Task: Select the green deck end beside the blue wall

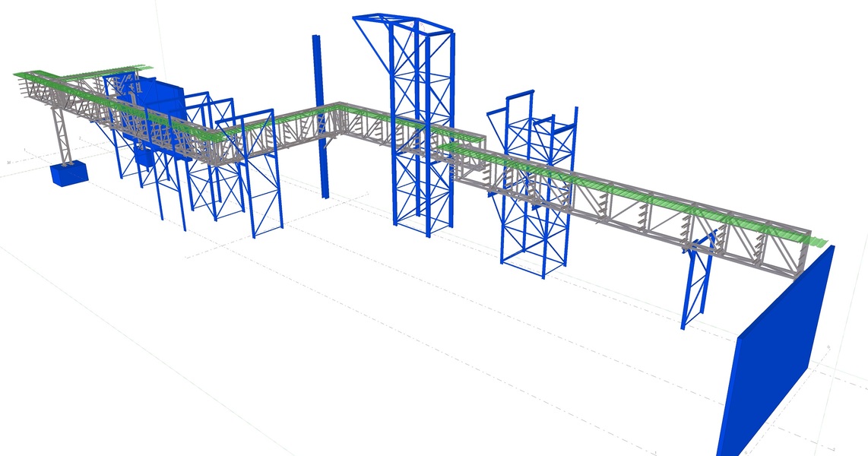Action: (817, 242)
